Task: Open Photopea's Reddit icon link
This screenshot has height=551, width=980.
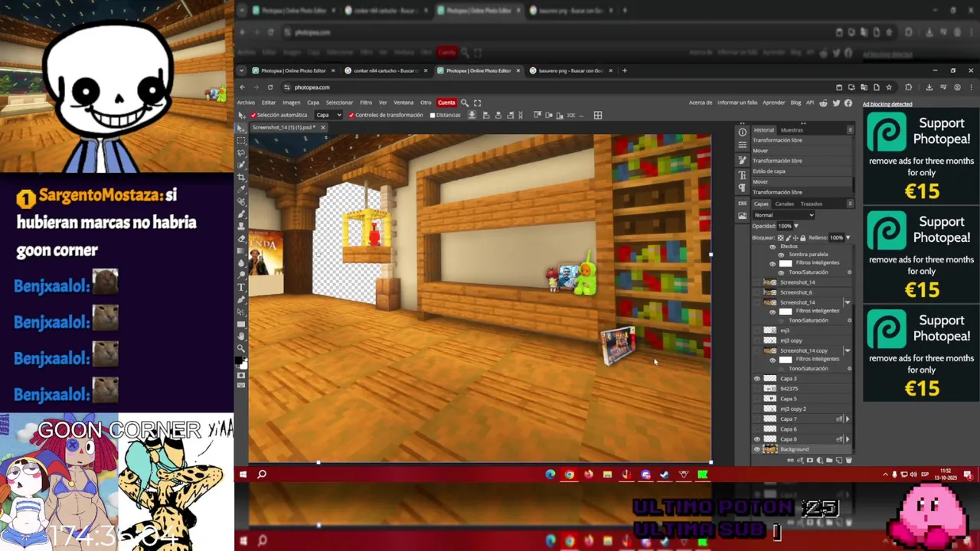Action: point(823,103)
